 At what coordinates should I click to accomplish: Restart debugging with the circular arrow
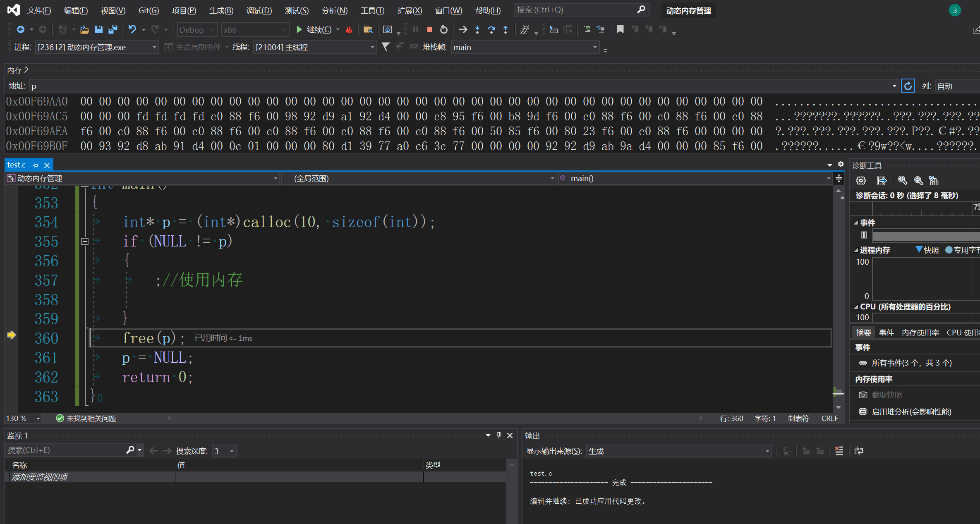click(x=444, y=29)
